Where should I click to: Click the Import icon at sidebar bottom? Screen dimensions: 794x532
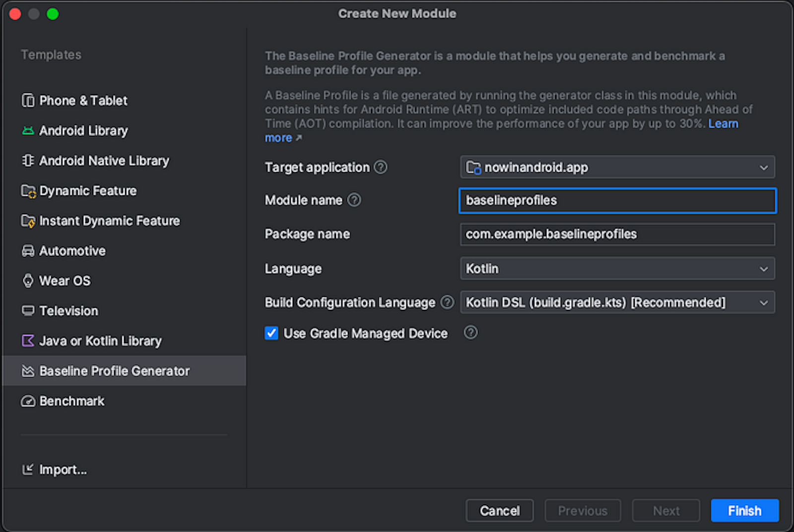pos(28,469)
